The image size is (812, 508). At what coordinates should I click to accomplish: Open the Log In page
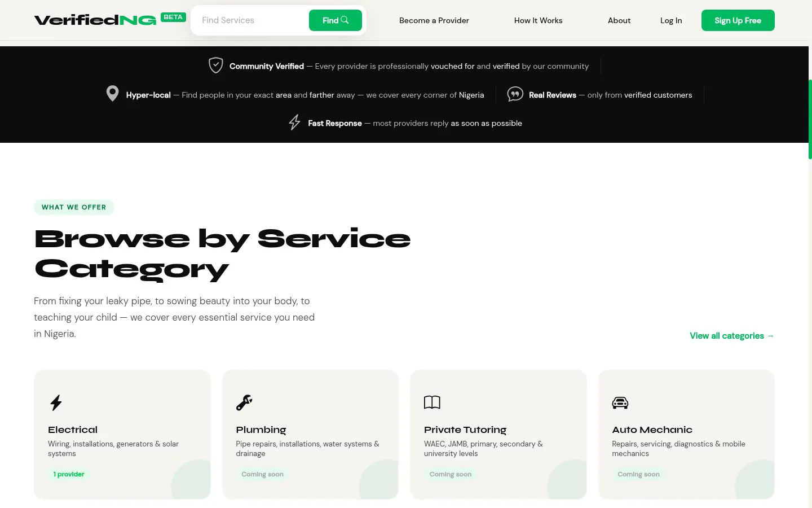(671, 20)
